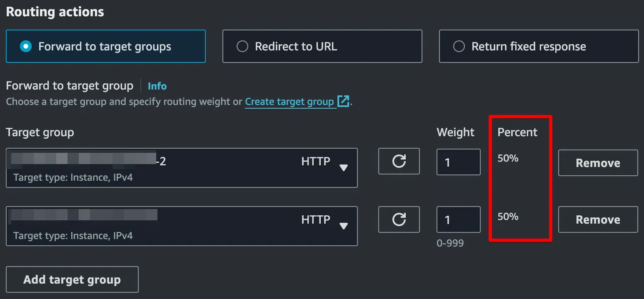Click the external link icon beside Create target group
The image size is (644, 299).
(x=343, y=101)
